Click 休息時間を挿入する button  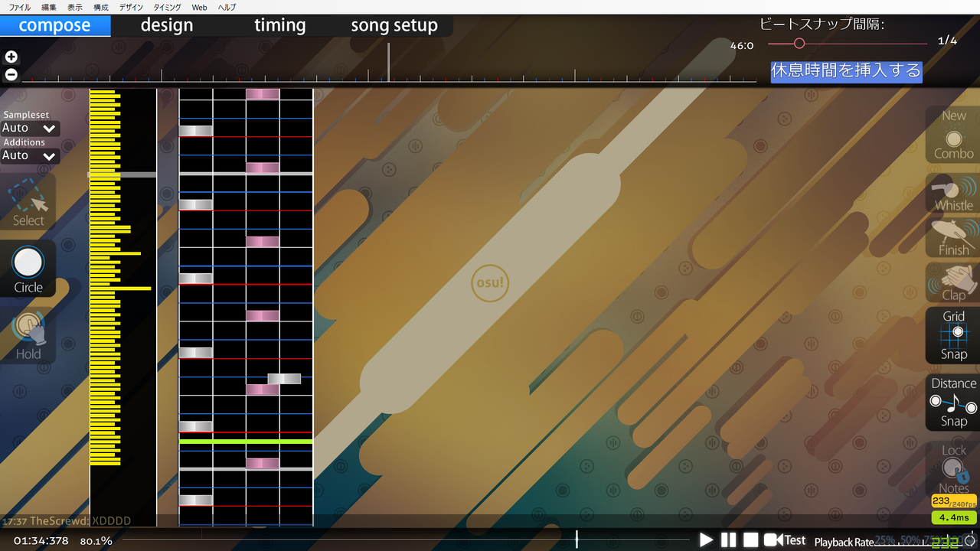[846, 71]
